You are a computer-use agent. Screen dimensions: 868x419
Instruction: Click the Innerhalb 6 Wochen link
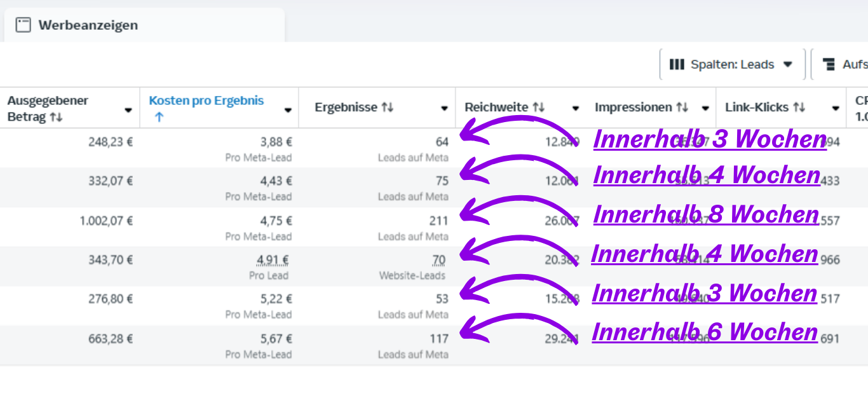tap(704, 332)
